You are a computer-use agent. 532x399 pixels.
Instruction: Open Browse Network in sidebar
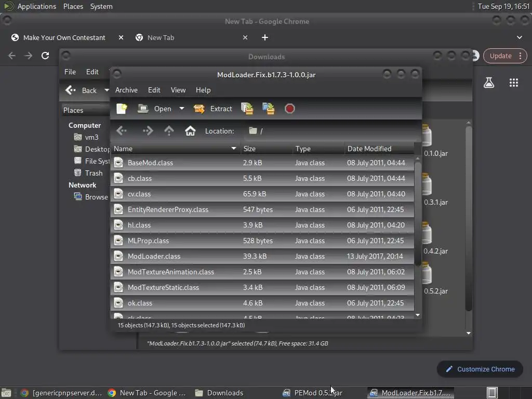point(91,197)
